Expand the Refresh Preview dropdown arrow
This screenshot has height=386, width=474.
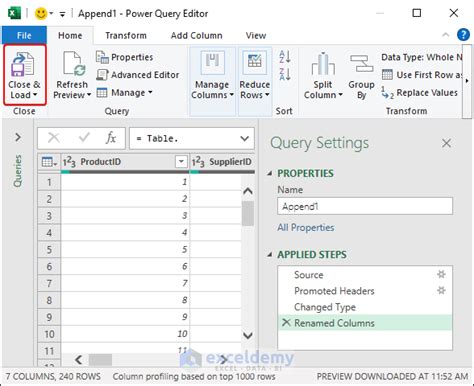point(89,95)
